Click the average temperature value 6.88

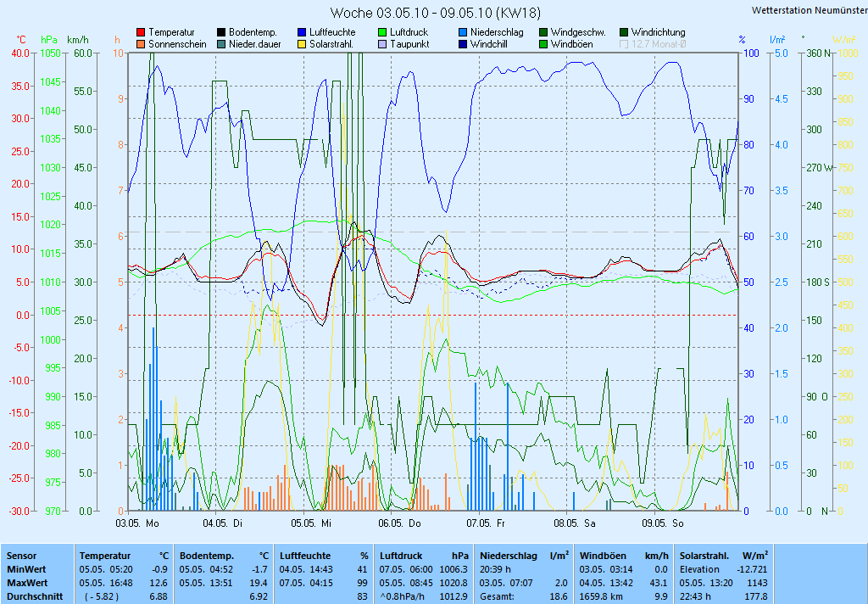coord(159,597)
